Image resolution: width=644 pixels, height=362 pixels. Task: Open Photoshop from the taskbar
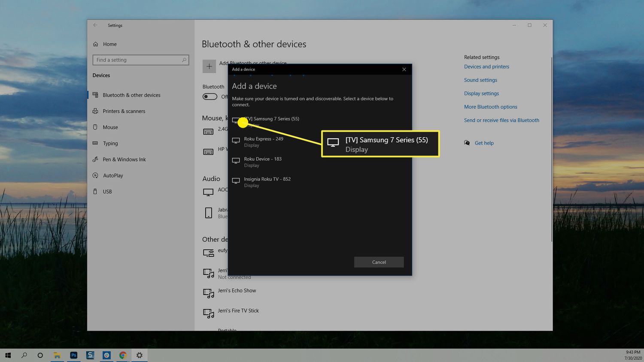(x=74, y=355)
